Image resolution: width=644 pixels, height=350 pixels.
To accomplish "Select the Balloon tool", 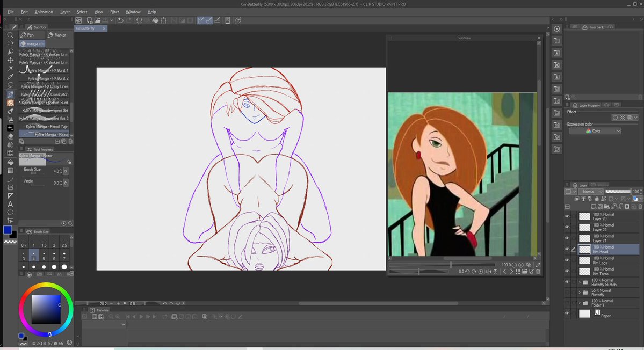I will (x=10, y=213).
